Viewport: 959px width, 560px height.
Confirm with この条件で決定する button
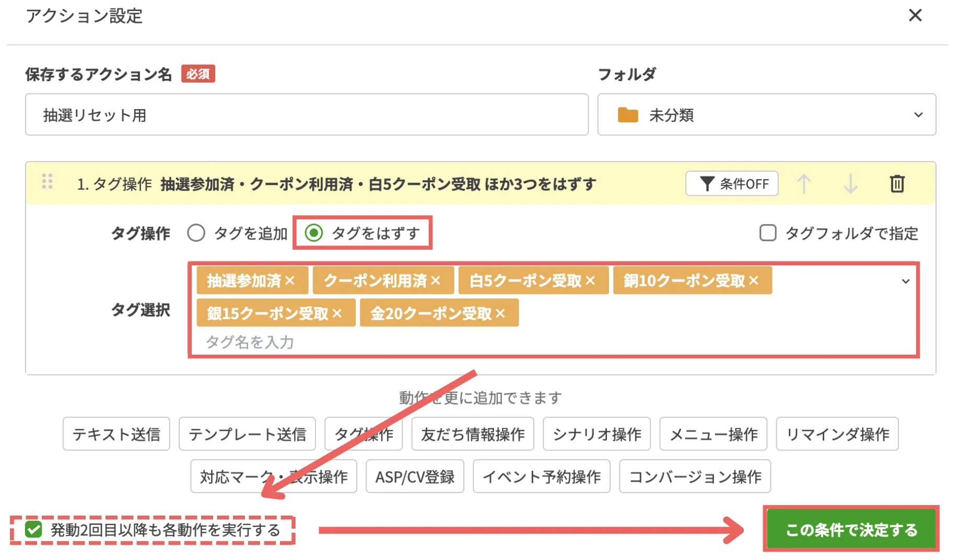(851, 529)
